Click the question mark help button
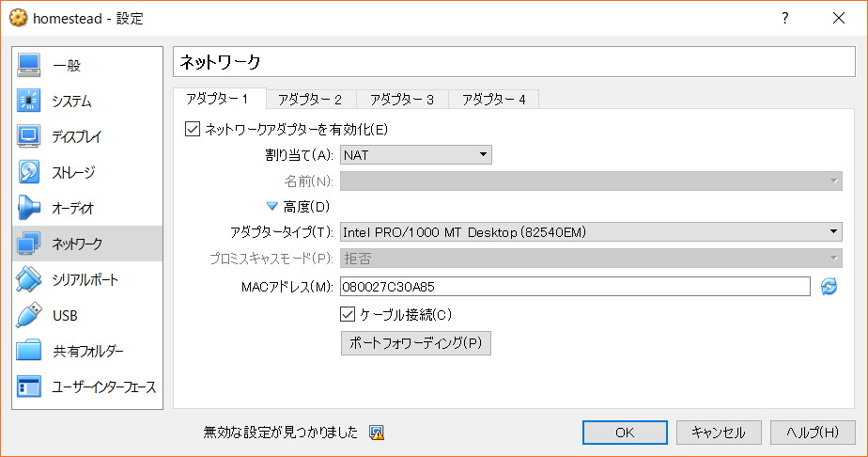Screen dimensions: 868x457 pyautogui.click(x=785, y=18)
